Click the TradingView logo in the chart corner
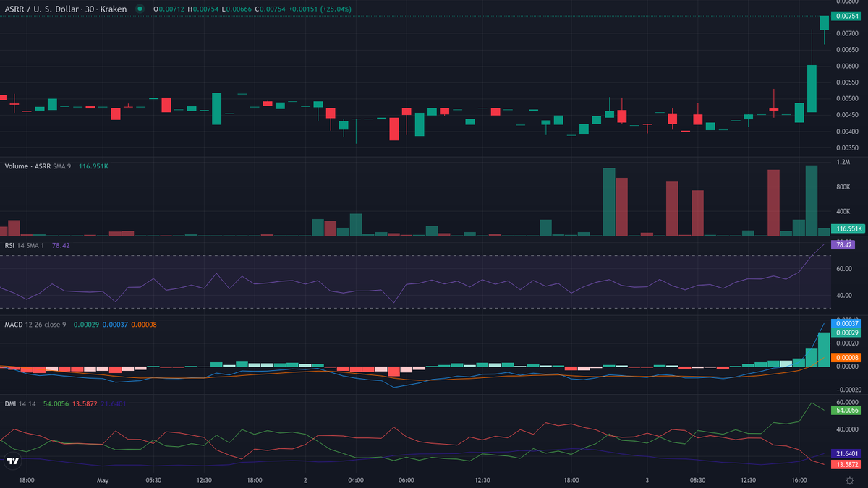Image resolution: width=868 pixels, height=488 pixels. (x=12, y=461)
